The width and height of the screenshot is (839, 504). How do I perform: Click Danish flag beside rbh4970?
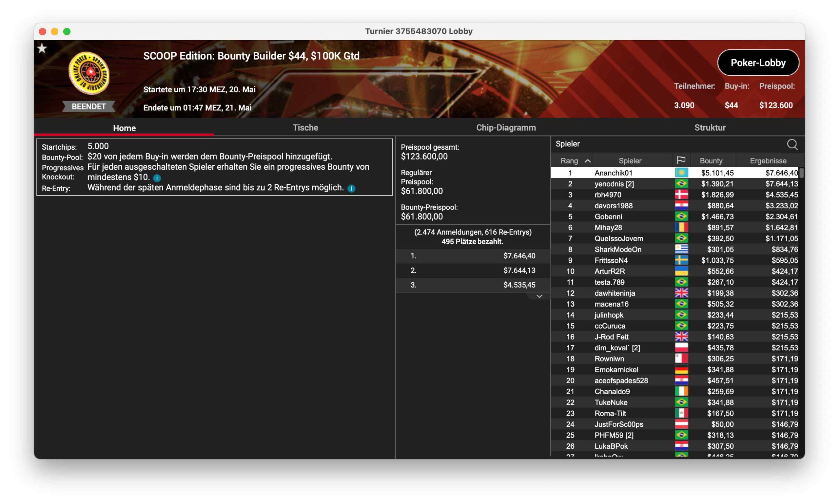[681, 195]
